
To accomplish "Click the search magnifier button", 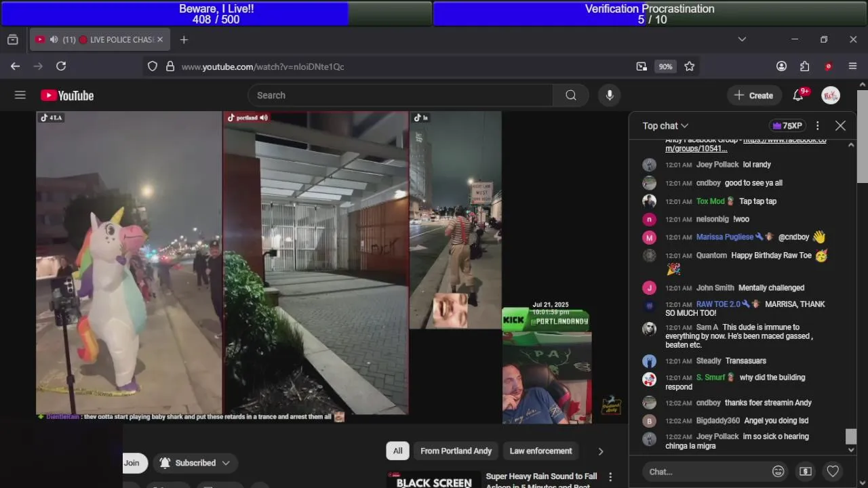I will (x=571, y=96).
